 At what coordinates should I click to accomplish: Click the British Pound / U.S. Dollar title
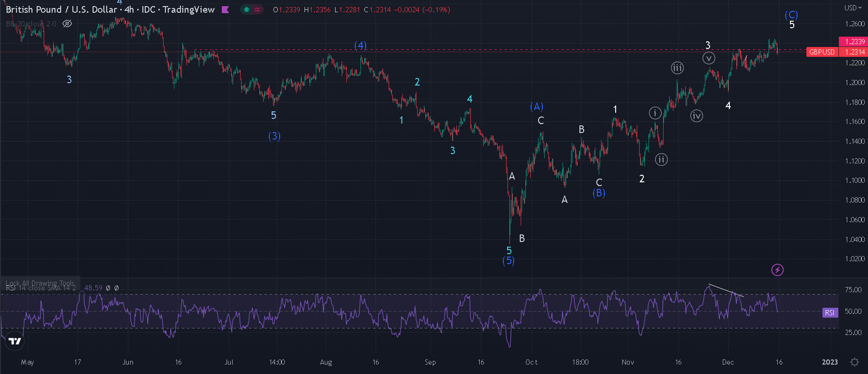(61, 9)
